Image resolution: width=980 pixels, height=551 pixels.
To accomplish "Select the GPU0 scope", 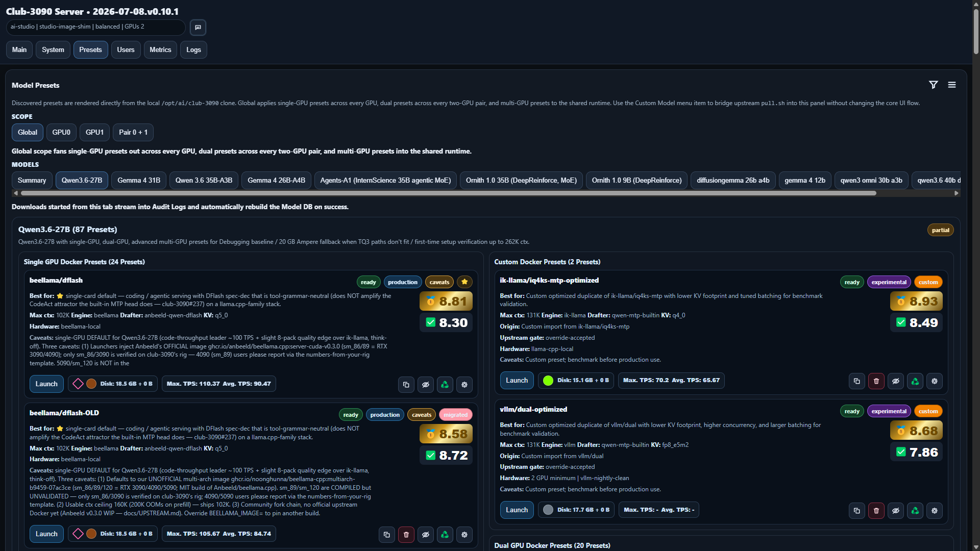I will [x=61, y=132].
